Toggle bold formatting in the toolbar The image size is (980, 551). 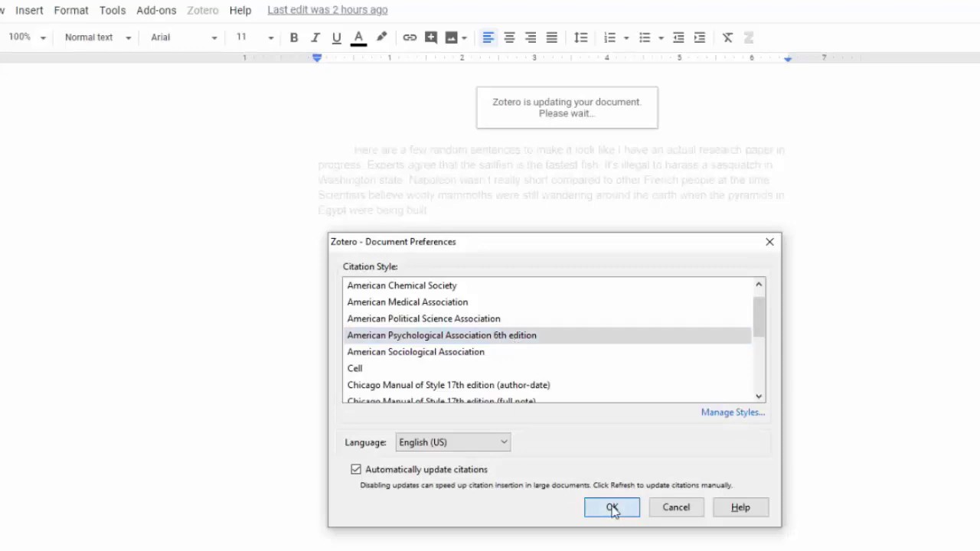[x=294, y=37]
